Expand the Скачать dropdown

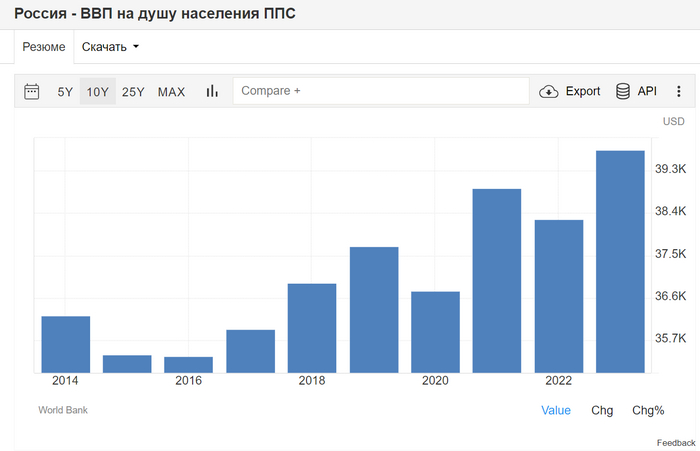click(x=110, y=47)
